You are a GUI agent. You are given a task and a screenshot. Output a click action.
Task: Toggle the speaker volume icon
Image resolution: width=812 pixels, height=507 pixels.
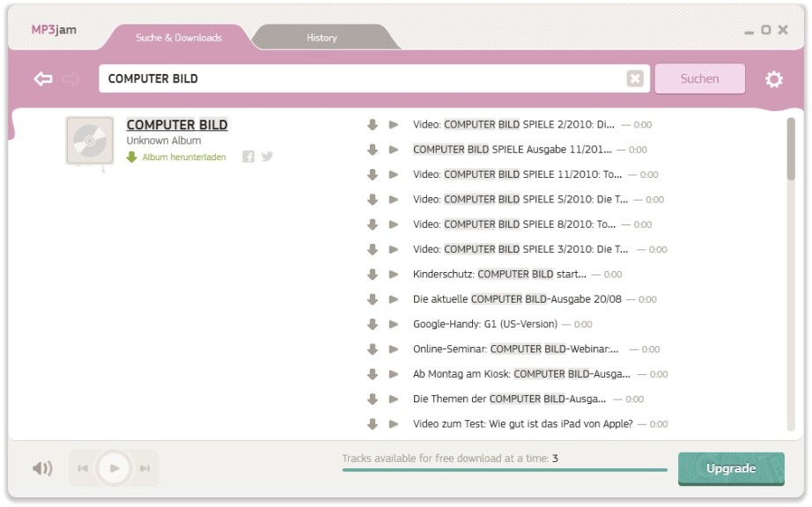42,468
